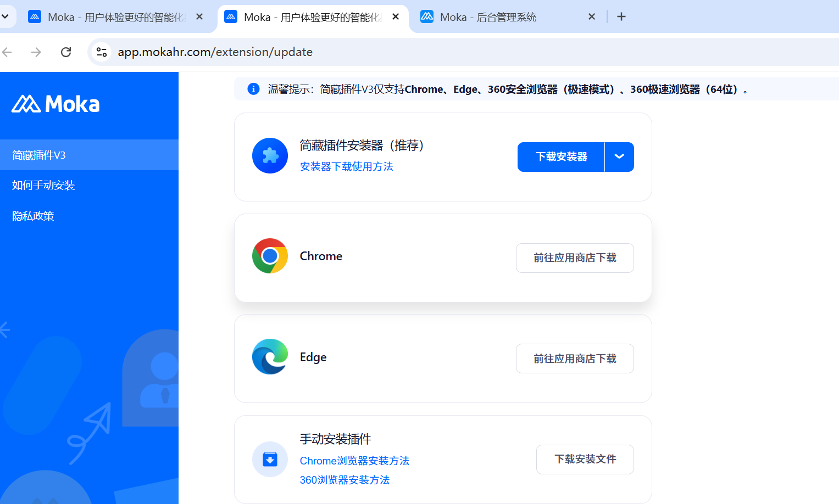Viewport: 839px width, 504px height.
Task: Click Chrome's 前往应用商店下载 button
Action: tap(575, 258)
